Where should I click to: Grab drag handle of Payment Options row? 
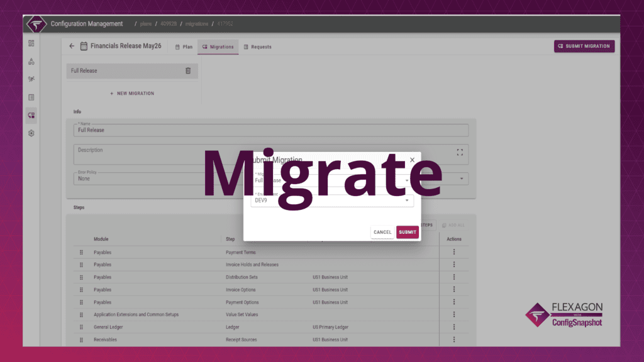(x=81, y=302)
